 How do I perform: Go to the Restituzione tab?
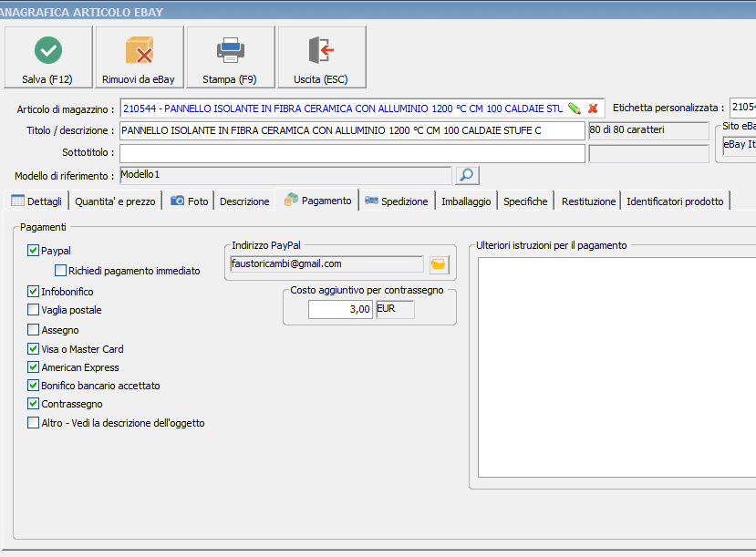point(588,201)
